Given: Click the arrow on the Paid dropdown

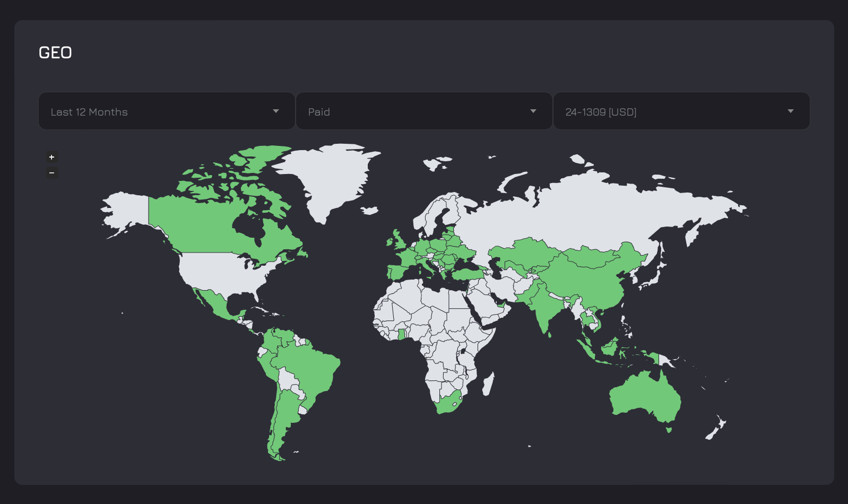Looking at the screenshot, I should pyautogui.click(x=533, y=111).
